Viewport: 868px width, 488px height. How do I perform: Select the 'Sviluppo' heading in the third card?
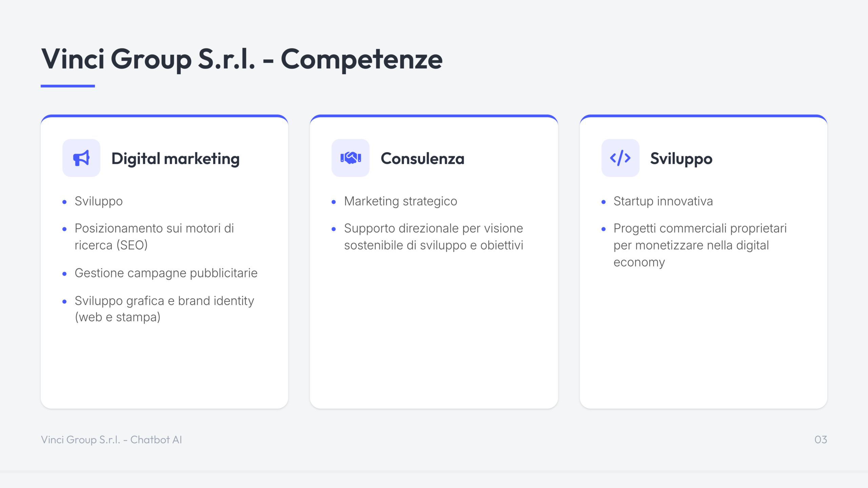(x=681, y=159)
